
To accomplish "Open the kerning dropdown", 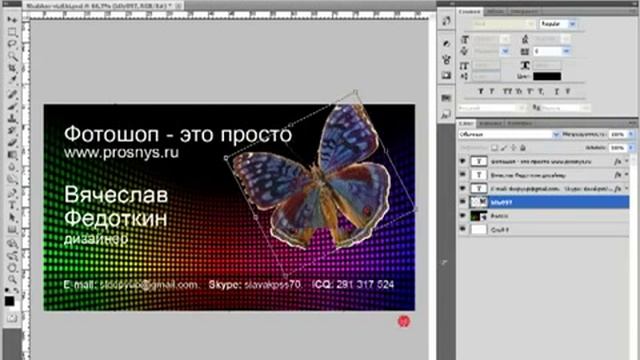I will click(505, 51).
